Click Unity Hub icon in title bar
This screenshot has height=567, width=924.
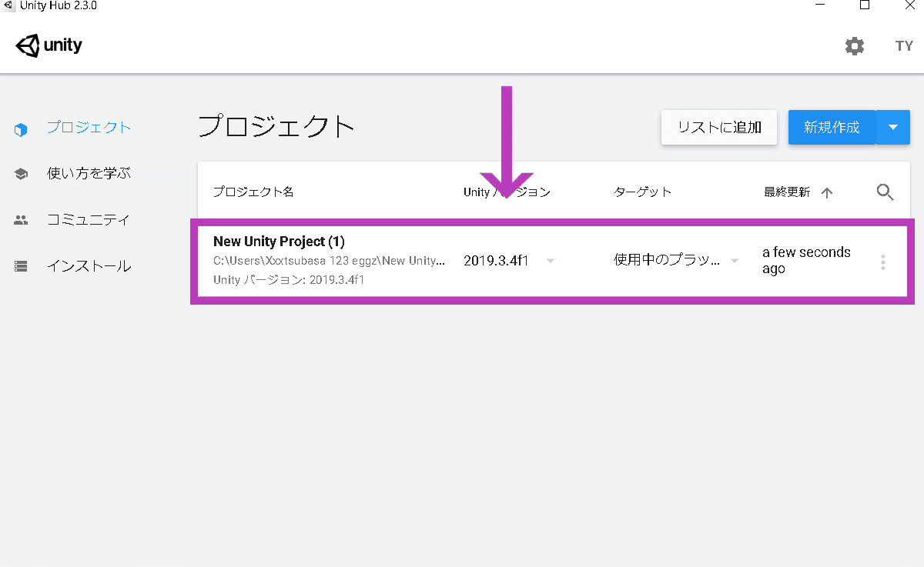(x=8, y=5)
